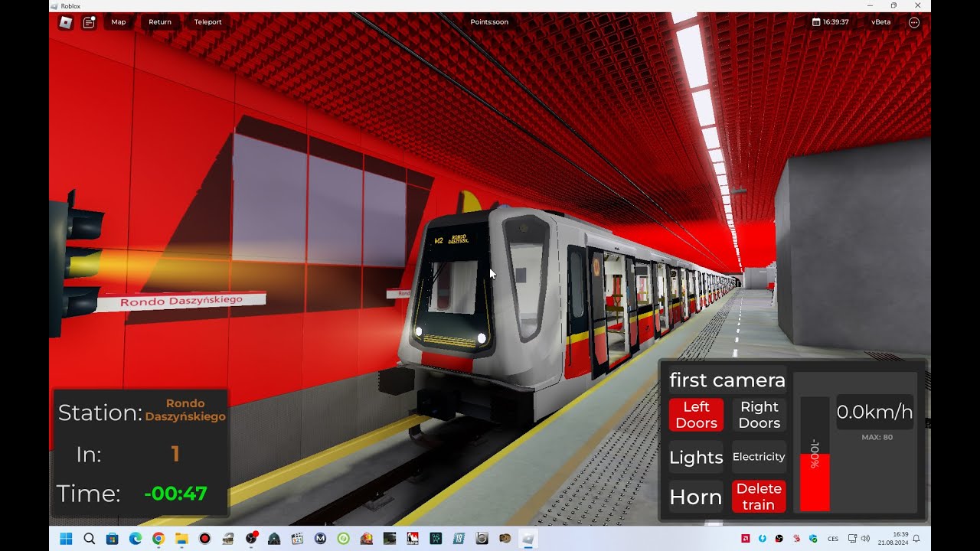980x551 pixels.
Task: Open the Roblox menu logo icon
Action: point(66,22)
